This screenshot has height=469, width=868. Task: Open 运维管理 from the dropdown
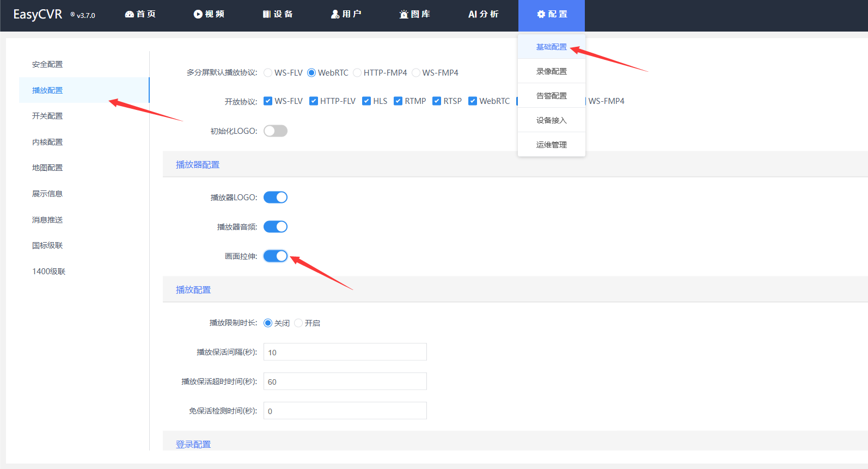[x=552, y=145]
